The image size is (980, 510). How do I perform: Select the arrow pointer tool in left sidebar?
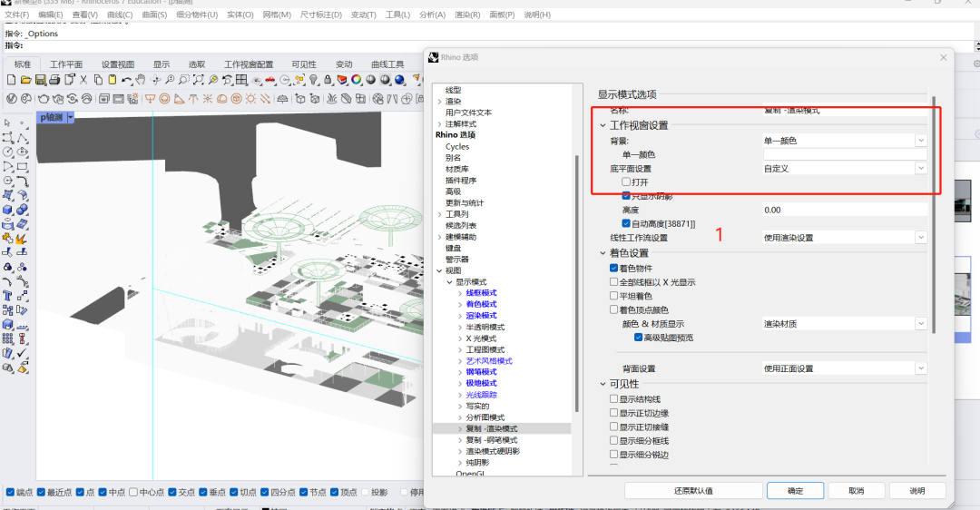click(x=7, y=123)
